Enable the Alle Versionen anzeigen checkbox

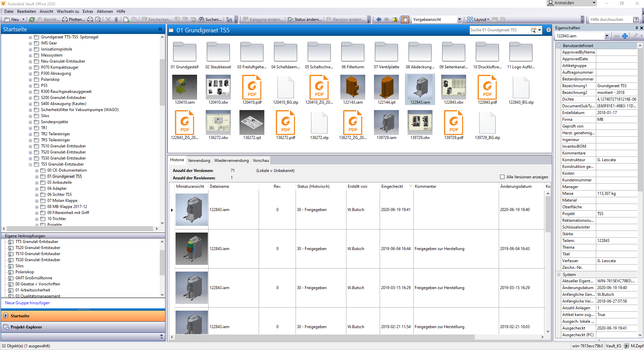pos(502,177)
